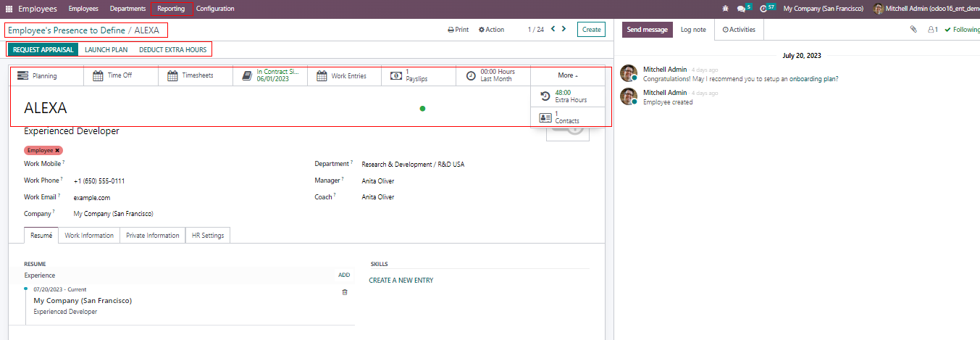Screen dimensions: 980x340
Task: Go to next employee record arrow
Action: (565, 29)
